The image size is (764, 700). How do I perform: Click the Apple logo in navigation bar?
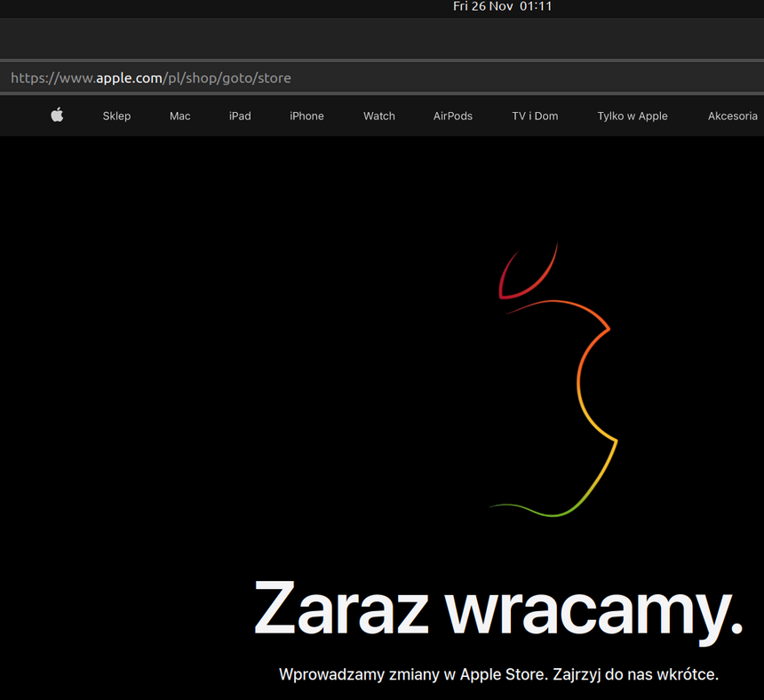point(57,115)
